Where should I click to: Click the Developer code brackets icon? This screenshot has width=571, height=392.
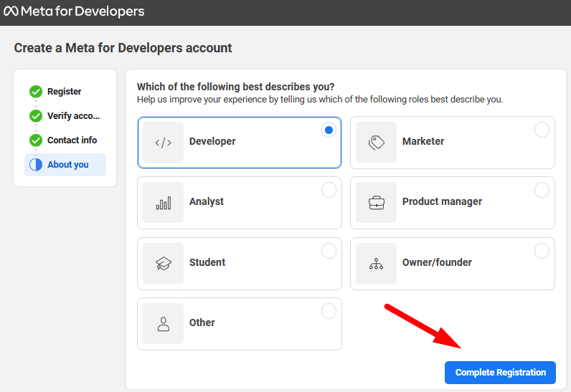(163, 142)
